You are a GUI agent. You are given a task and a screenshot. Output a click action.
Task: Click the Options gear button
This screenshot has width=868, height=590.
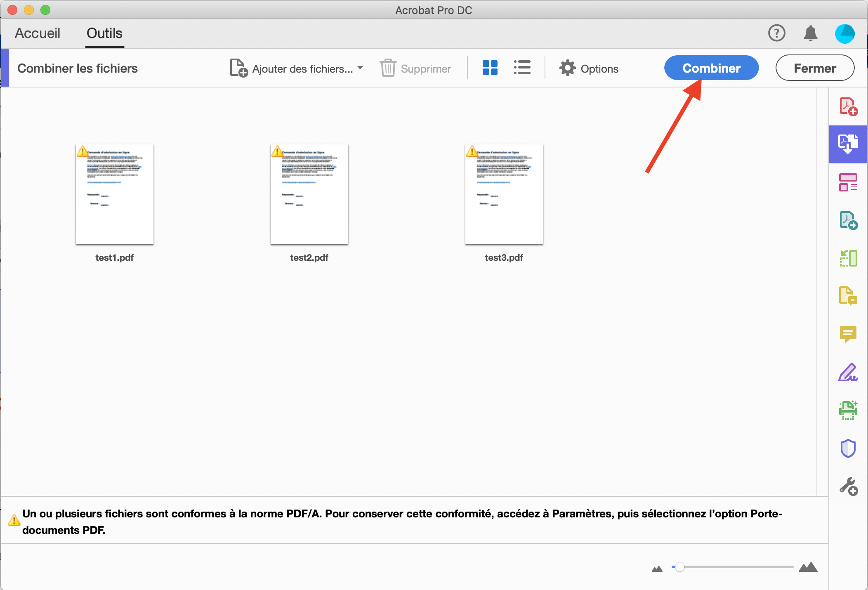[589, 68]
